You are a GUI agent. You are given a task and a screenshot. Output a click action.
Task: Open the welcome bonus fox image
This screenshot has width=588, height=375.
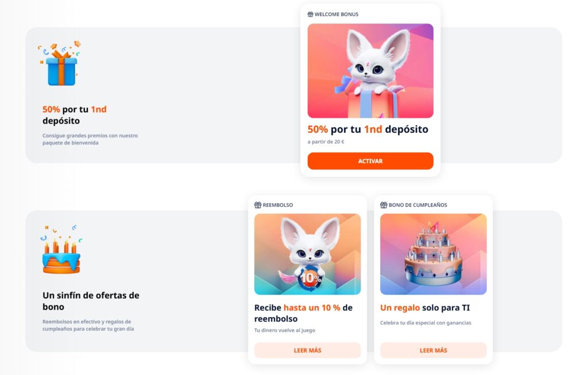point(370,71)
